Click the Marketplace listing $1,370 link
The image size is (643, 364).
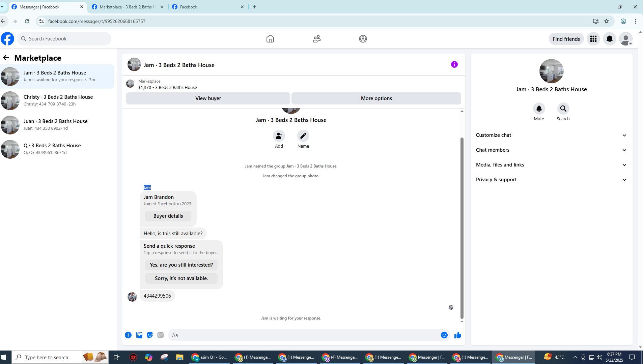coord(167,87)
